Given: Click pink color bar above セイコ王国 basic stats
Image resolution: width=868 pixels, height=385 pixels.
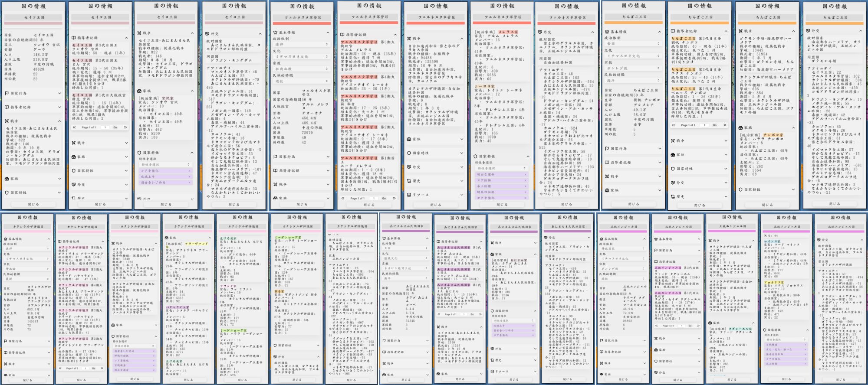Looking at the screenshot, I should pos(33,22).
